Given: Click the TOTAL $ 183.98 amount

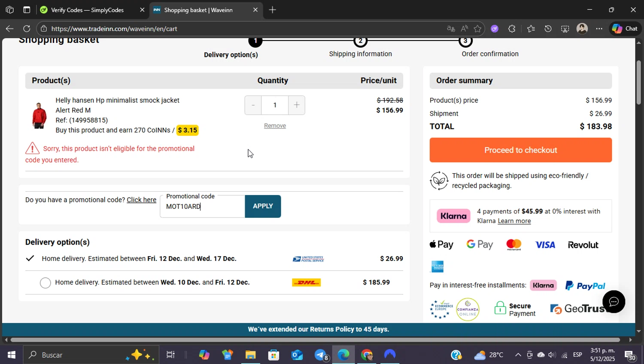Looking at the screenshot, I should (596, 126).
